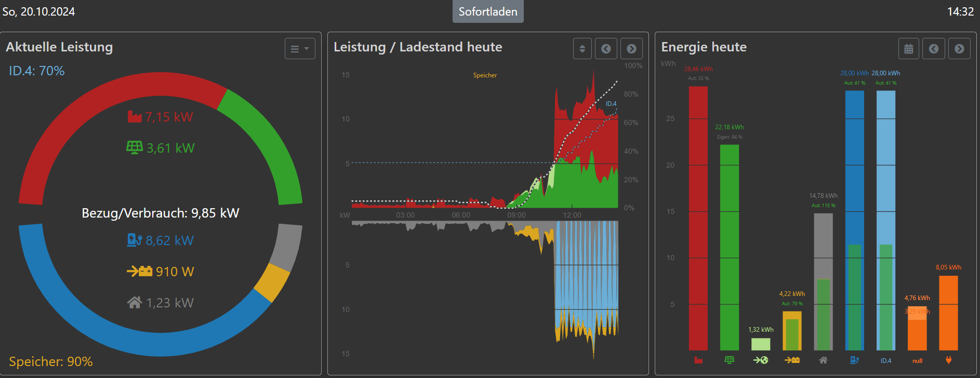Viewport: 980px width, 378px height.
Task: Open the calendar picker in Energie heute
Action: (909, 49)
